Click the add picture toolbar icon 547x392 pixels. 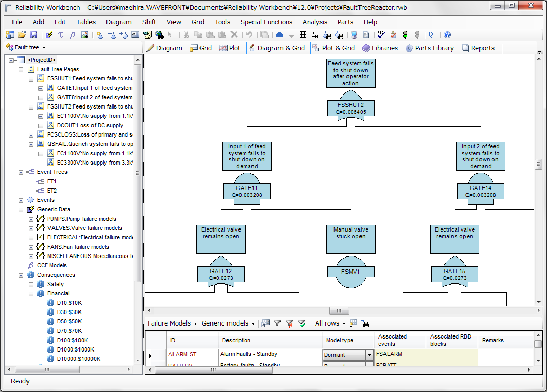pos(85,35)
